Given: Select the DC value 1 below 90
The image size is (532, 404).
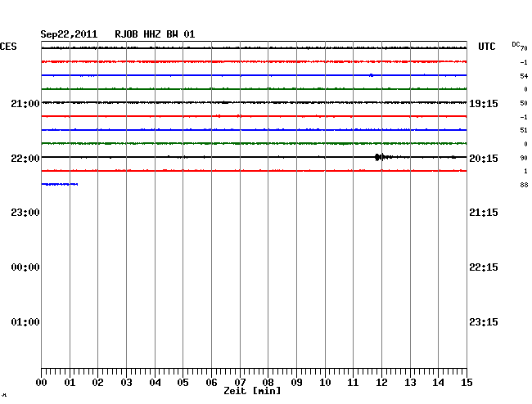Looking at the screenshot, I should 525,171.
